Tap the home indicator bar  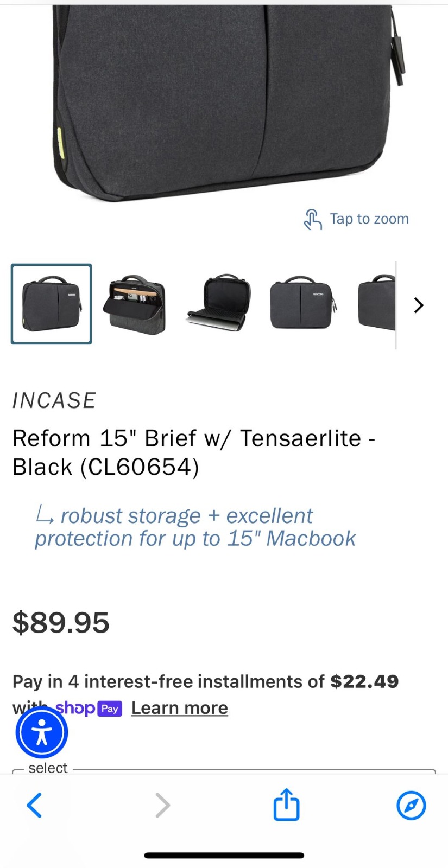coord(224,856)
